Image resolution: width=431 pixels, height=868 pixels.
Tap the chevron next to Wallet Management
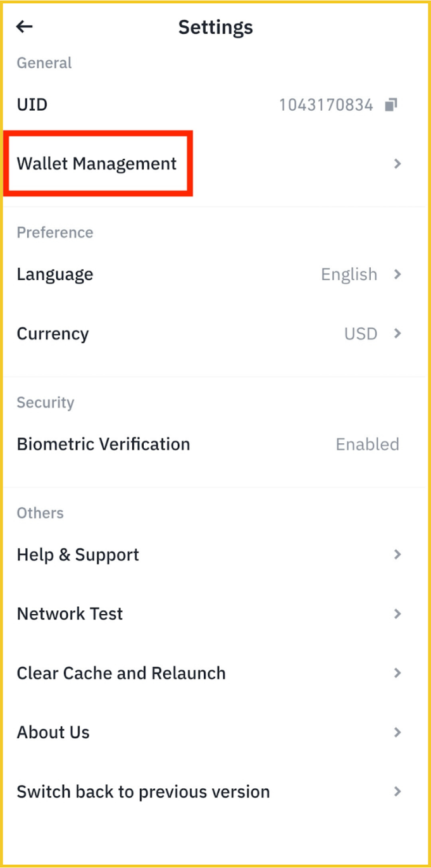tap(398, 163)
